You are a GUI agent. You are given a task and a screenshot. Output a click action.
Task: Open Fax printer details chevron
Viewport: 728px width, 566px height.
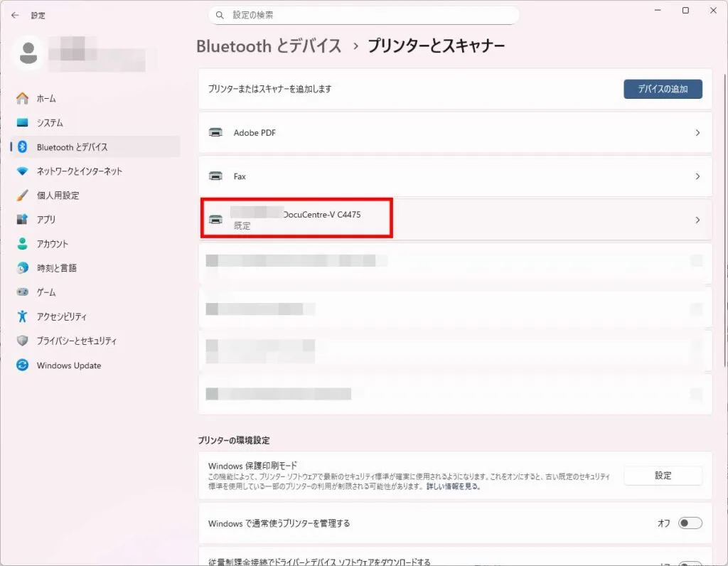pyautogui.click(x=697, y=176)
